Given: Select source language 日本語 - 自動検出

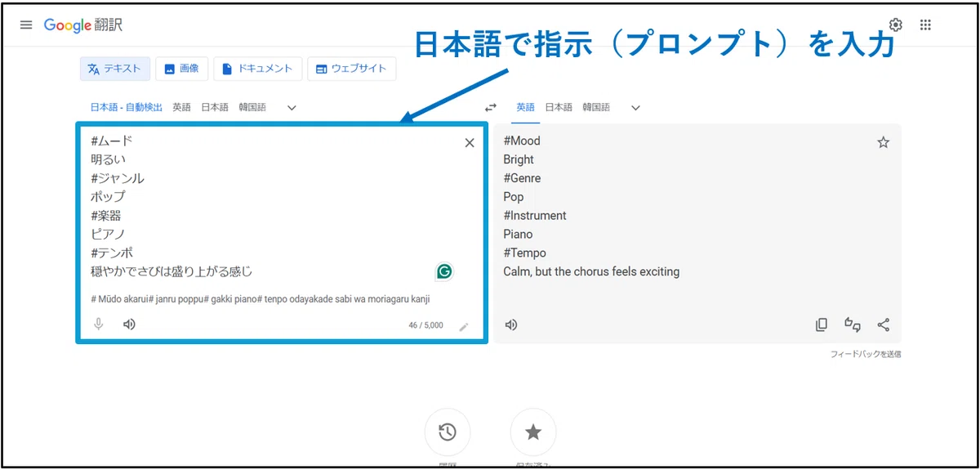Looking at the screenshot, I should coord(127,107).
